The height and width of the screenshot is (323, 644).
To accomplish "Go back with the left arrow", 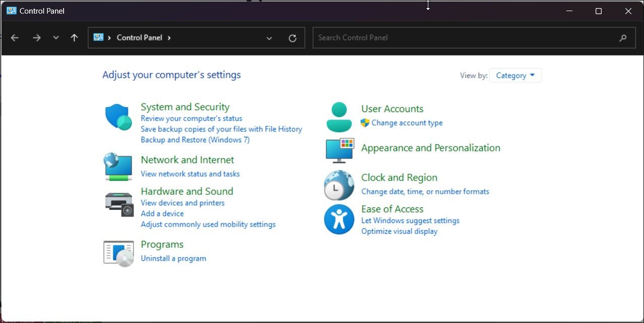I will 15,38.
